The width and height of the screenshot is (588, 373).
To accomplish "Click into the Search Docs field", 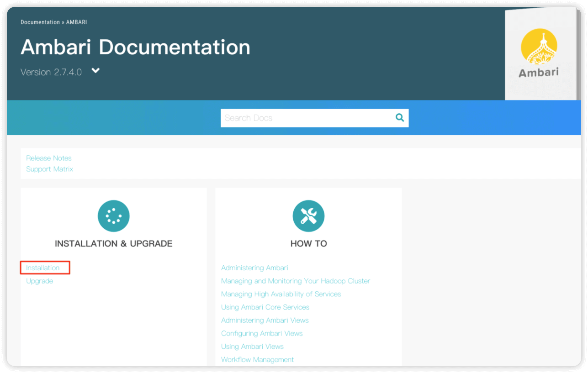I will 314,118.
